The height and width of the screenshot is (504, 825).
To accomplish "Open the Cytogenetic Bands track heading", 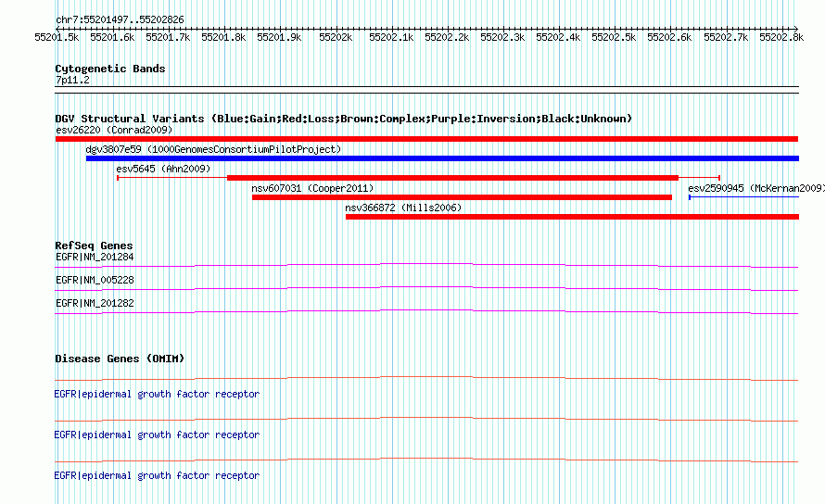I will point(110,69).
